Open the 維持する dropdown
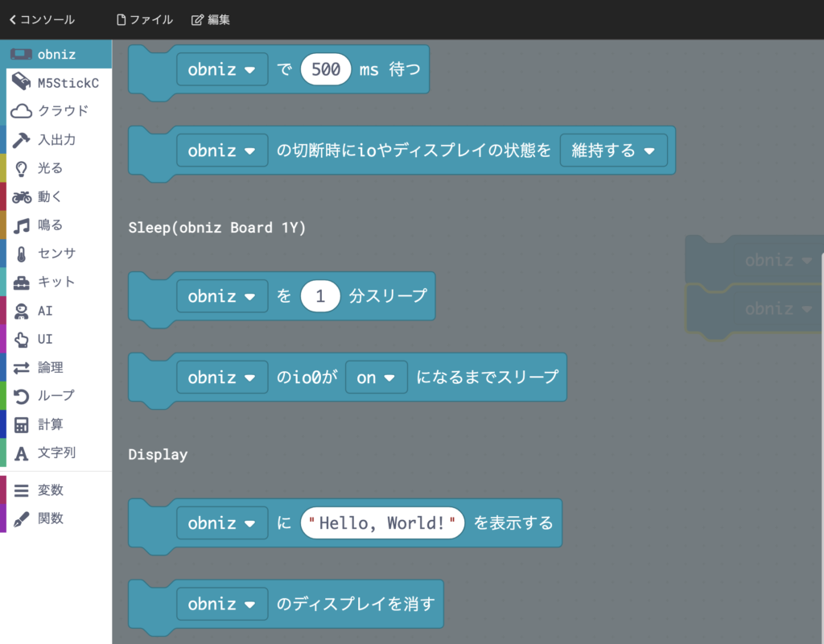The width and height of the screenshot is (824, 644). 613,151
